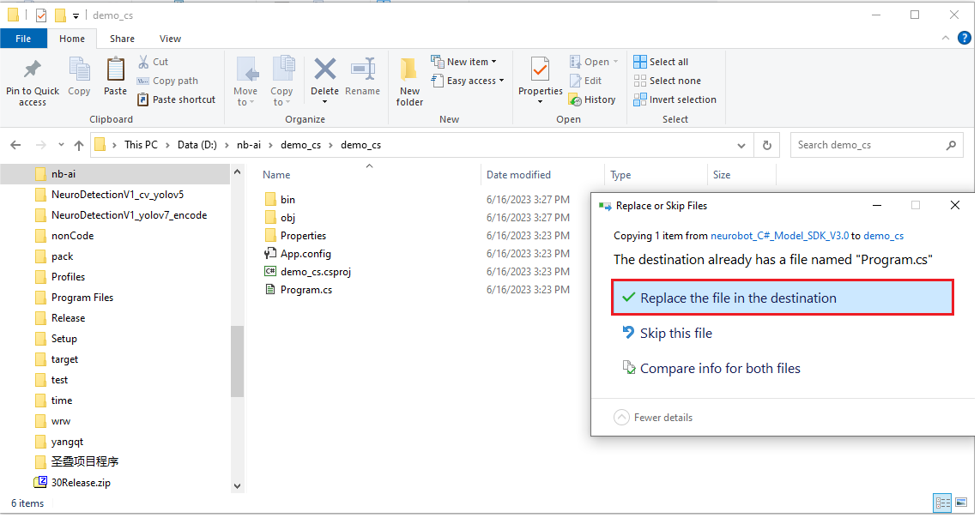Sort by Type column header

coord(620,175)
